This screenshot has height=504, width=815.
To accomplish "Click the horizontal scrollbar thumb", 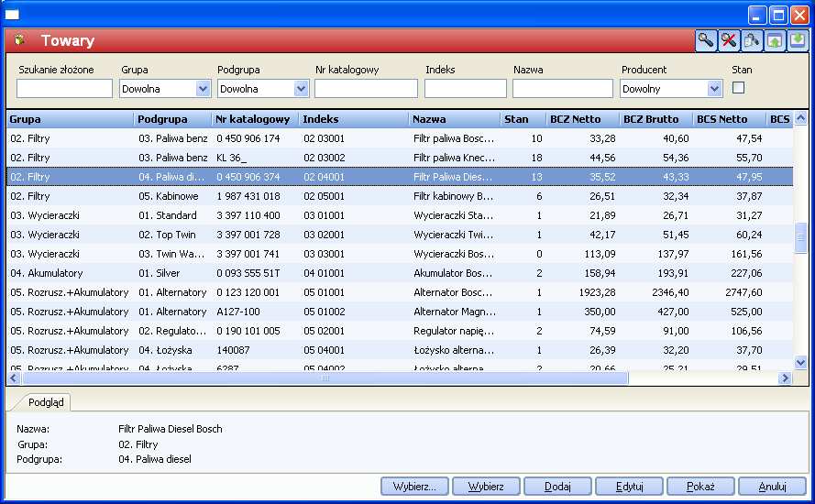I will (x=325, y=378).
